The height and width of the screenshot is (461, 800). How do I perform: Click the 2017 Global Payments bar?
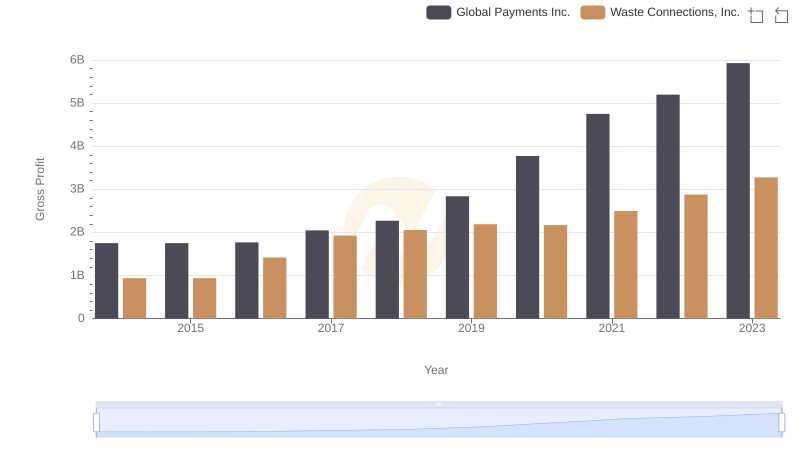tap(317, 274)
